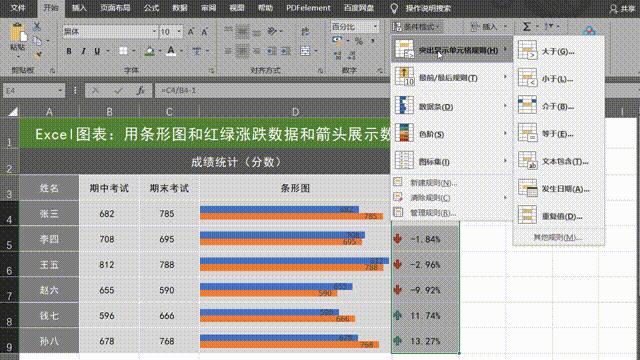This screenshot has height=360, width=640.
Task: Click the orientation angle text icon
Action: point(272,31)
